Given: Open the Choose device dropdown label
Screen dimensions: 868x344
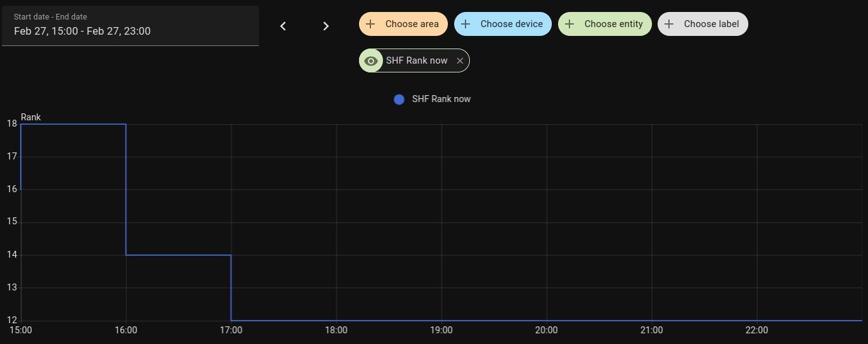Looking at the screenshot, I should point(511,24).
